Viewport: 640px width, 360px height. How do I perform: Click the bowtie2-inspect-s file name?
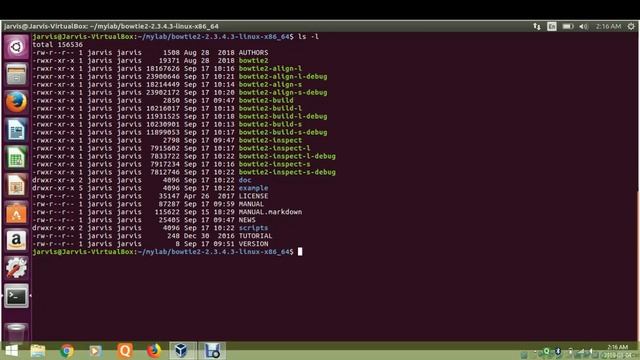[274, 164]
